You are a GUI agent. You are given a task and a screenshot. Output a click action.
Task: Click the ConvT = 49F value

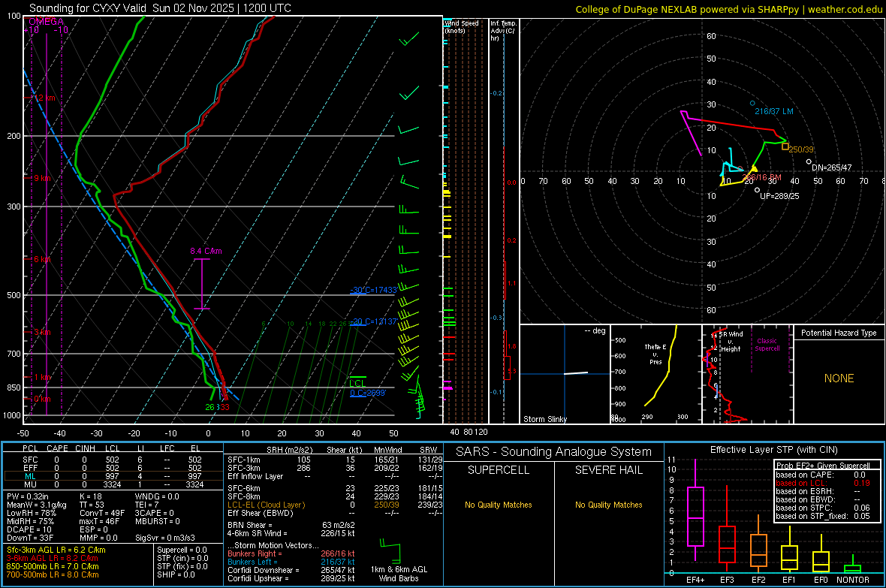(x=101, y=513)
